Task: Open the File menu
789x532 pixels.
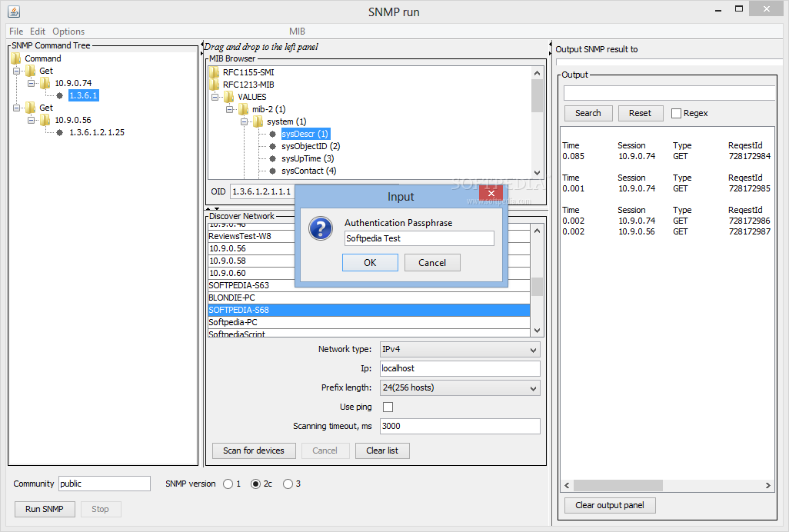Action: (x=16, y=32)
